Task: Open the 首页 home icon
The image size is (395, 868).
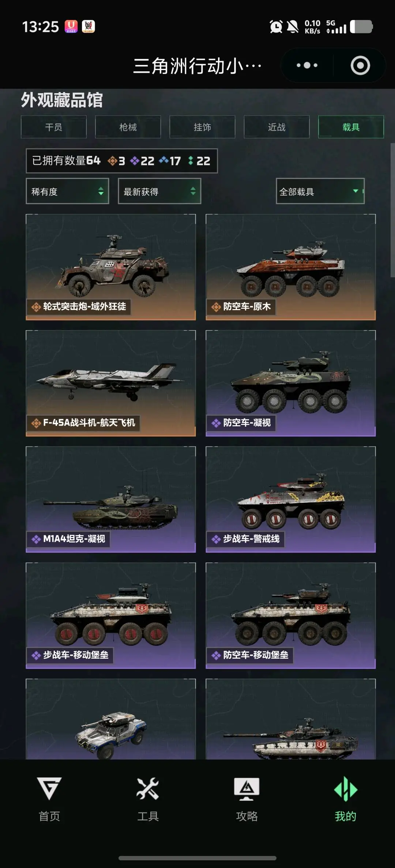Action: coord(49,799)
